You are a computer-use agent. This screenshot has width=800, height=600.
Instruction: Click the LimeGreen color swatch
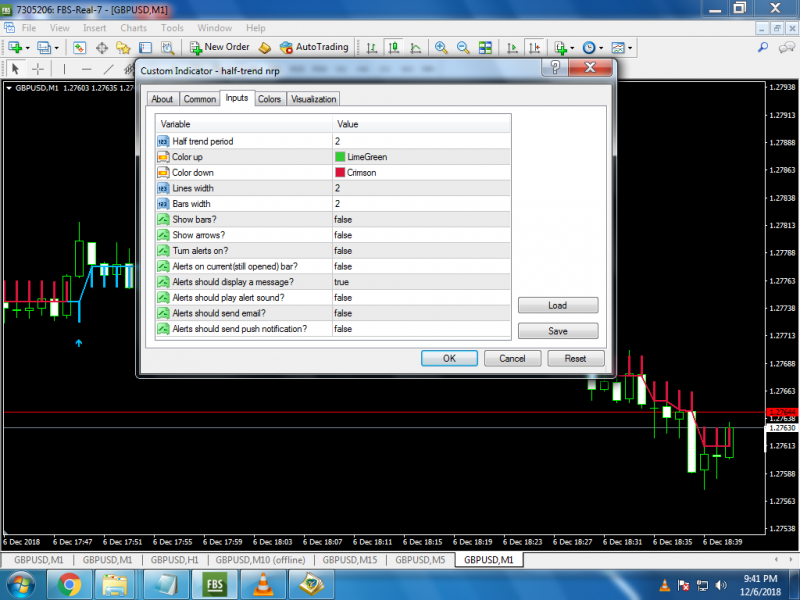point(340,157)
